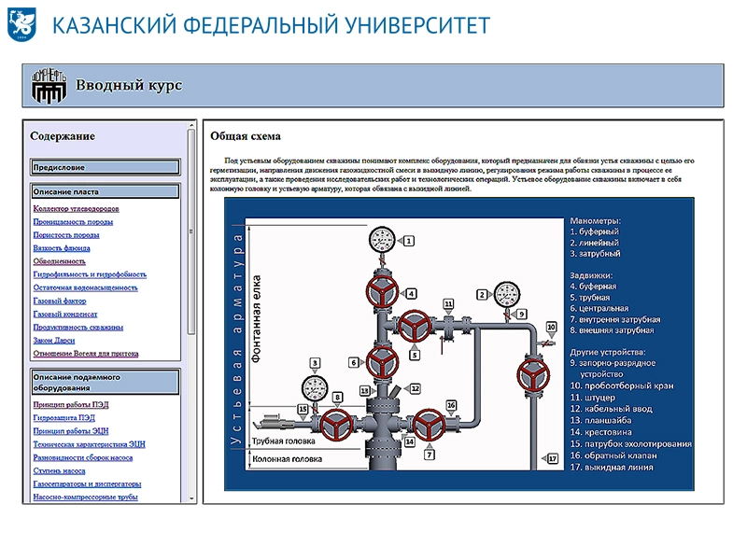Click the Общая схема heading
The height and width of the screenshot is (560, 747).
click(246, 136)
